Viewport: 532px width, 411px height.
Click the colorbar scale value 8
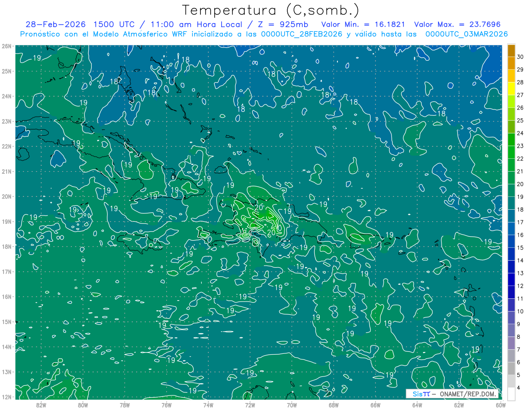(x=519, y=337)
